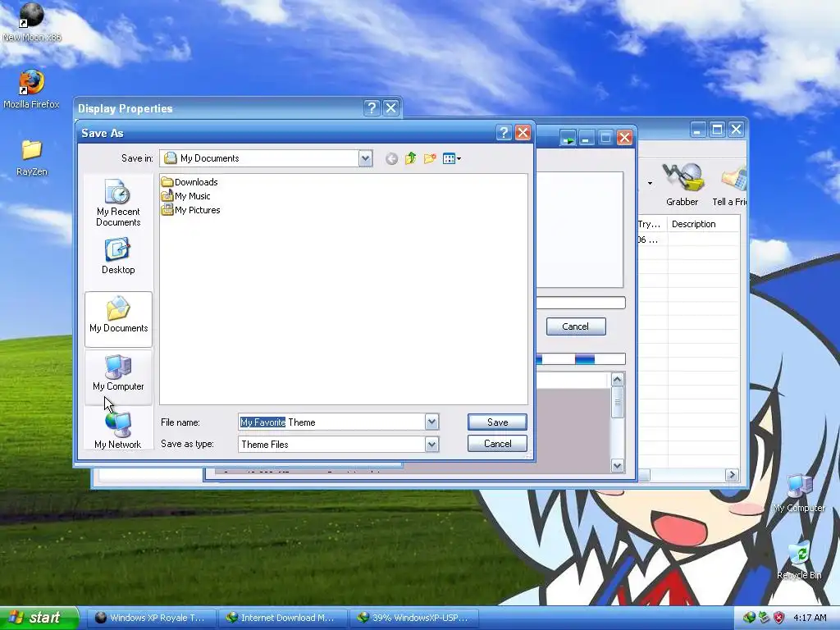Image resolution: width=840 pixels, height=630 pixels.
Task: Click the File name text field
Action: point(332,422)
